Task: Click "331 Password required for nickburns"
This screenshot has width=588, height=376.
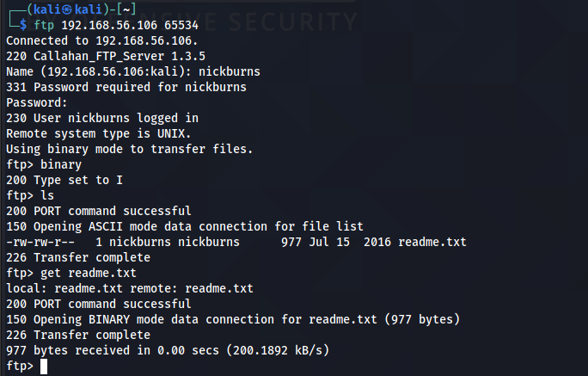Action: (126, 87)
